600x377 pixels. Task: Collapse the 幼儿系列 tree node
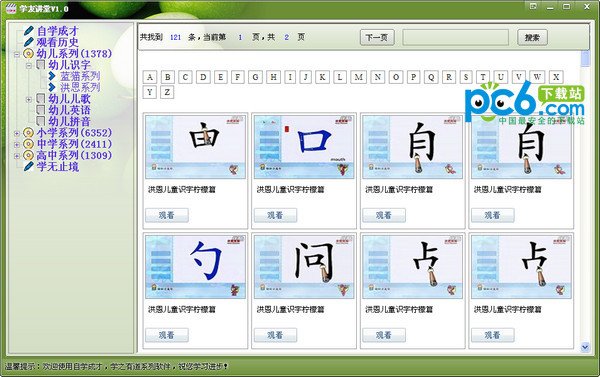click(x=16, y=54)
